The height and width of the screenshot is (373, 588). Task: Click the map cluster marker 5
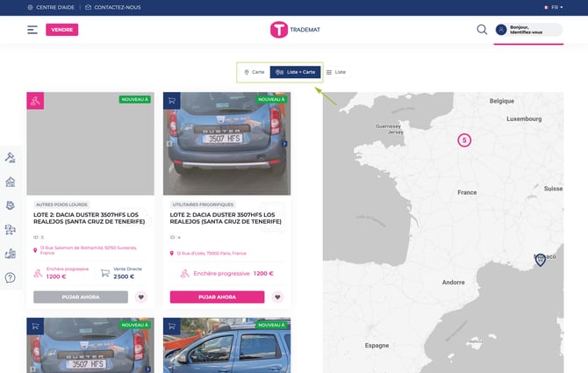pyautogui.click(x=464, y=140)
